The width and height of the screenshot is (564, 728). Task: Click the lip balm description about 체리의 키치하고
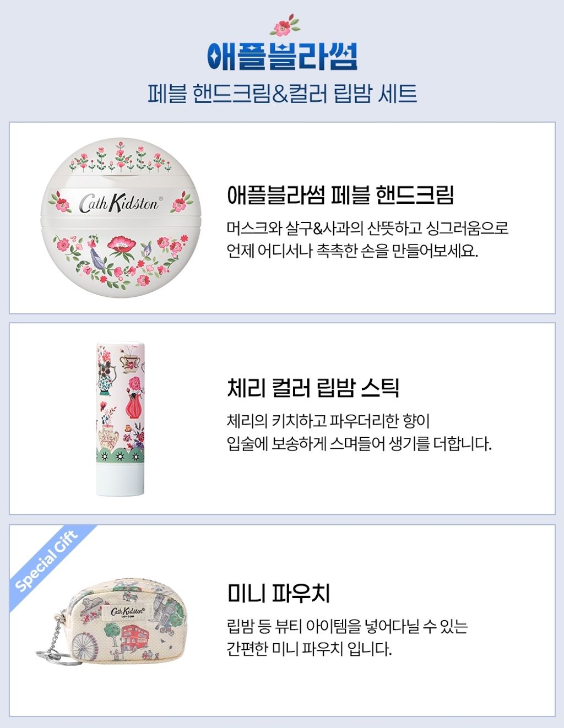pyautogui.click(x=359, y=432)
